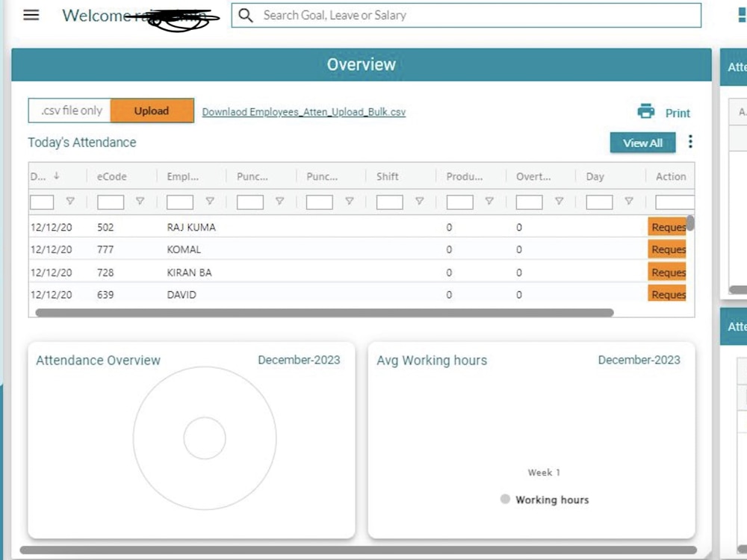The height and width of the screenshot is (560, 747).
Task: Open filter icon for Overtime column
Action: pos(560,201)
